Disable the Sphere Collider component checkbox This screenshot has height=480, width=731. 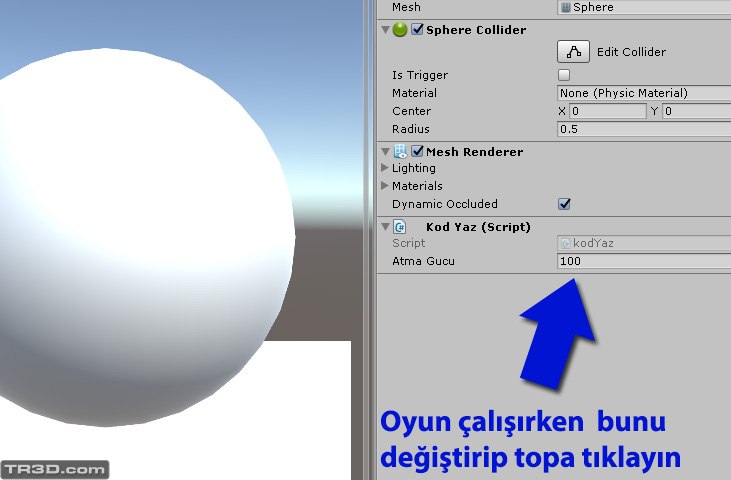417,29
